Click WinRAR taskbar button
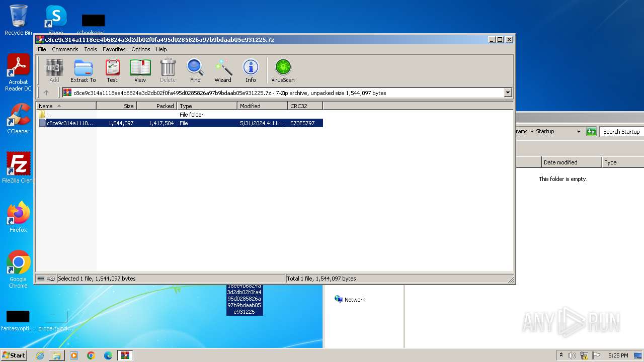 pos(125,355)
